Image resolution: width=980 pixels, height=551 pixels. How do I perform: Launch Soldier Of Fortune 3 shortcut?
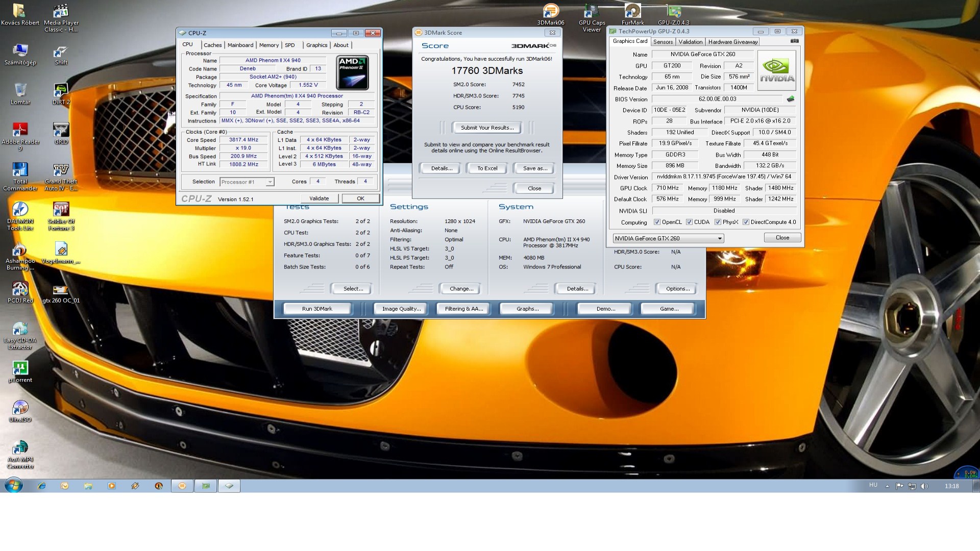point(61,217)
